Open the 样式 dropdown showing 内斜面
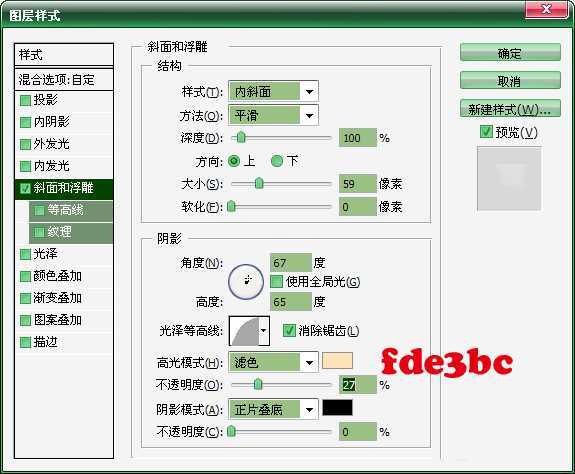575x474 pixels. pyautogui.click(x=273, y=91)
